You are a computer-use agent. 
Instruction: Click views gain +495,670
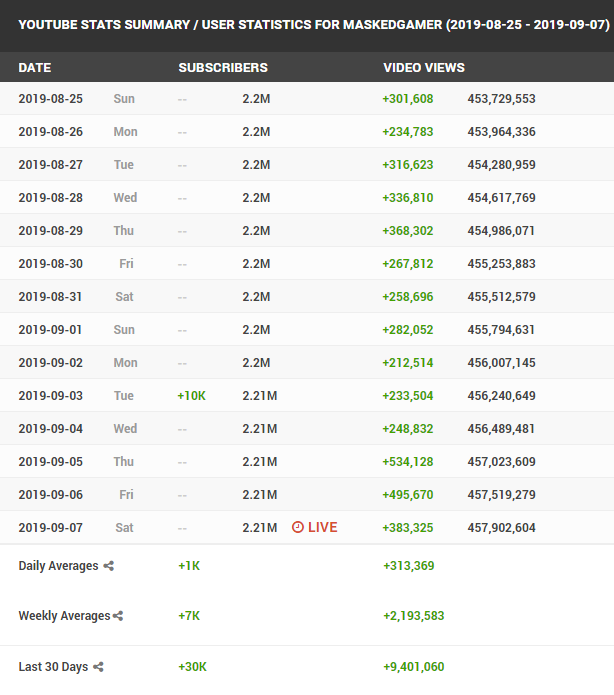408,495
